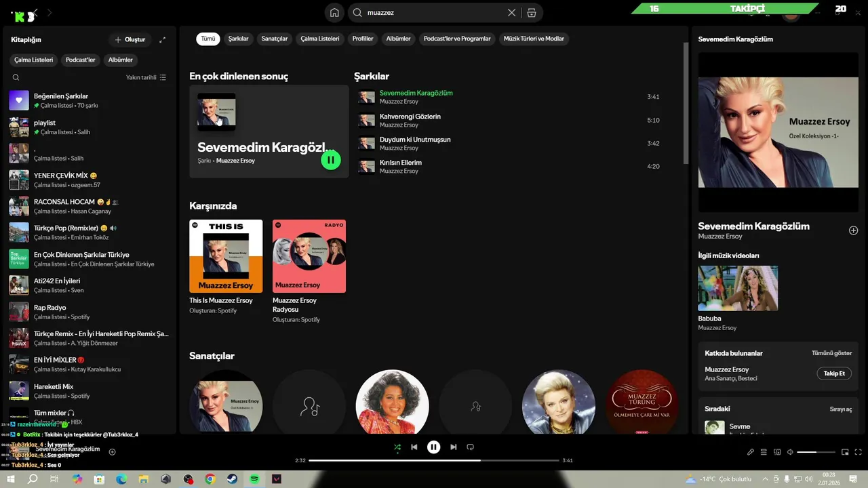
Task: Seek within the song progress bar
Action: pyautogui.click(x=433, y=460)
